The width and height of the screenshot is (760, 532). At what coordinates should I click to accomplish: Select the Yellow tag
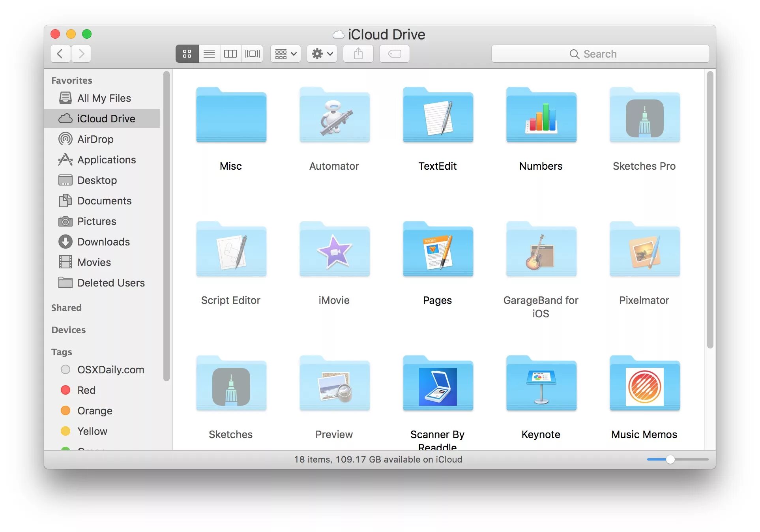pos(103,431)
